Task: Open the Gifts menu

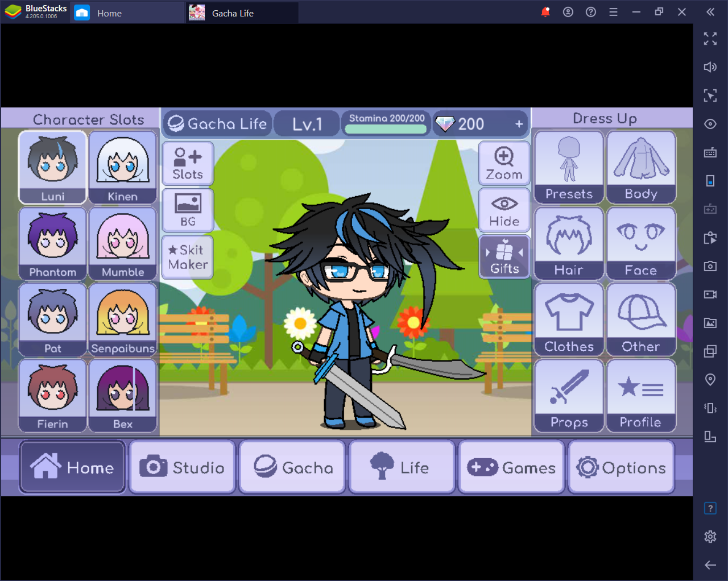Action: tap(504, 257)
